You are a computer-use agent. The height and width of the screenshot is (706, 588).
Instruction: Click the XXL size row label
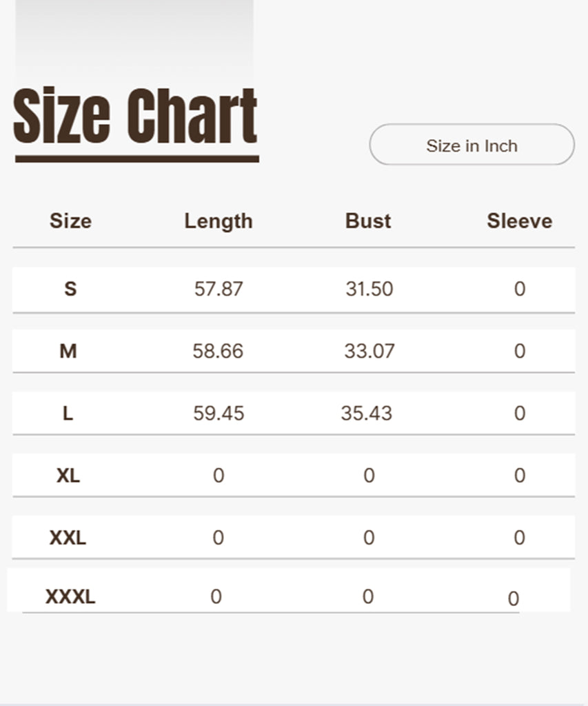pos(68,538)
